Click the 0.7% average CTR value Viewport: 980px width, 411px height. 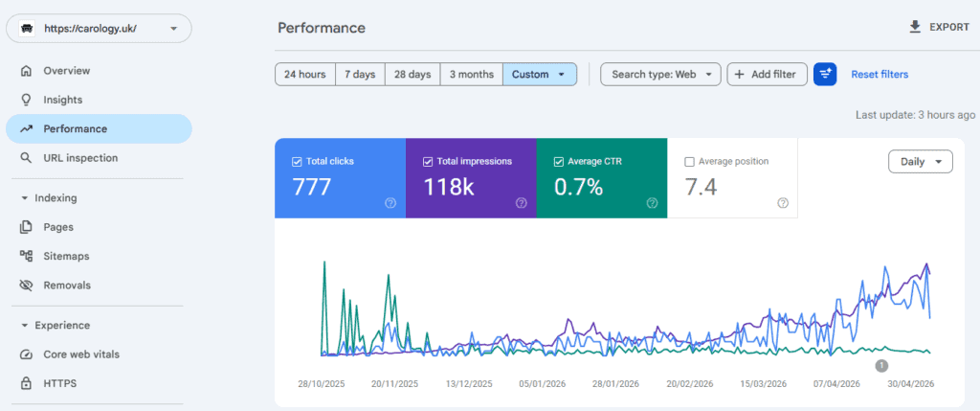579,187
